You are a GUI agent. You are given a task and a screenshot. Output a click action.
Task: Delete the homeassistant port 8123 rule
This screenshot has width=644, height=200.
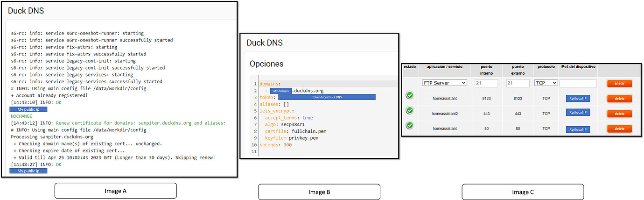coord(619,99)
